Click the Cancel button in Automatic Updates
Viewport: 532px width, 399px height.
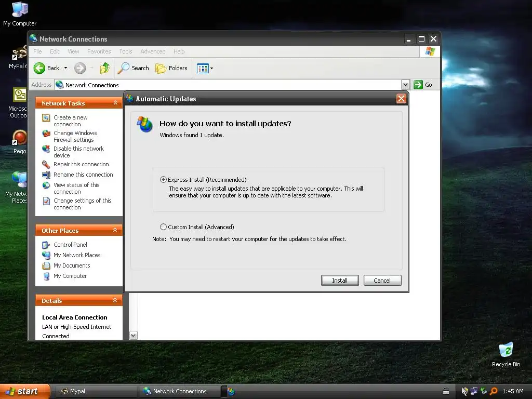[382, 281]
